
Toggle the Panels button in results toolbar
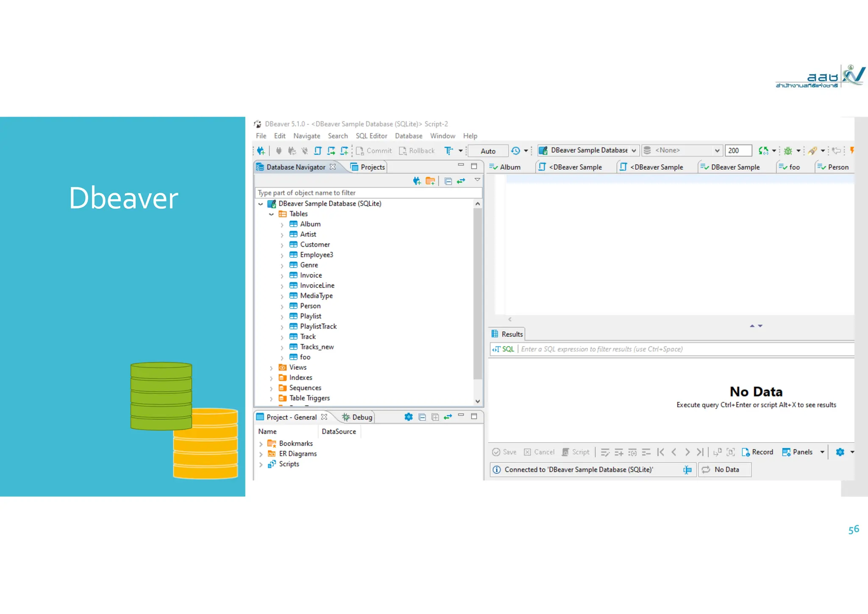(x=798, y=452)
